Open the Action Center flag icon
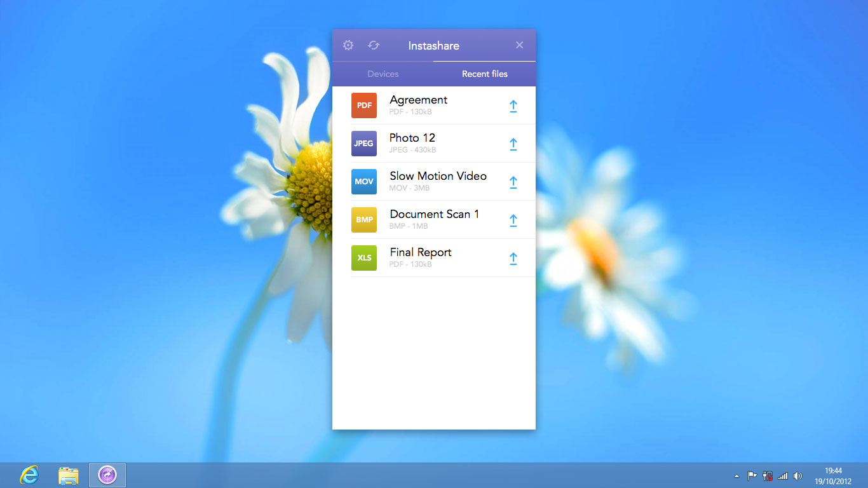The image size is (868, 488). (752, 475)
